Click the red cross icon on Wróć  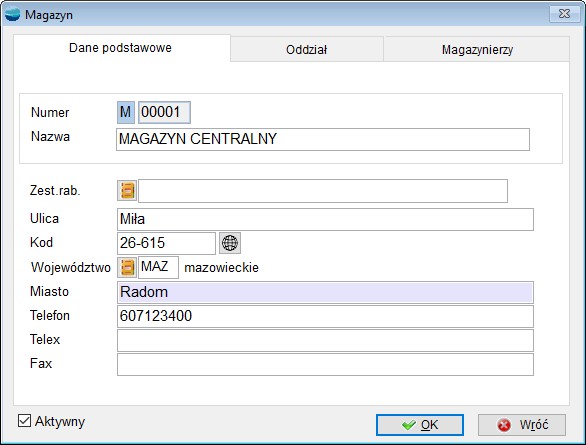(504, 425)
